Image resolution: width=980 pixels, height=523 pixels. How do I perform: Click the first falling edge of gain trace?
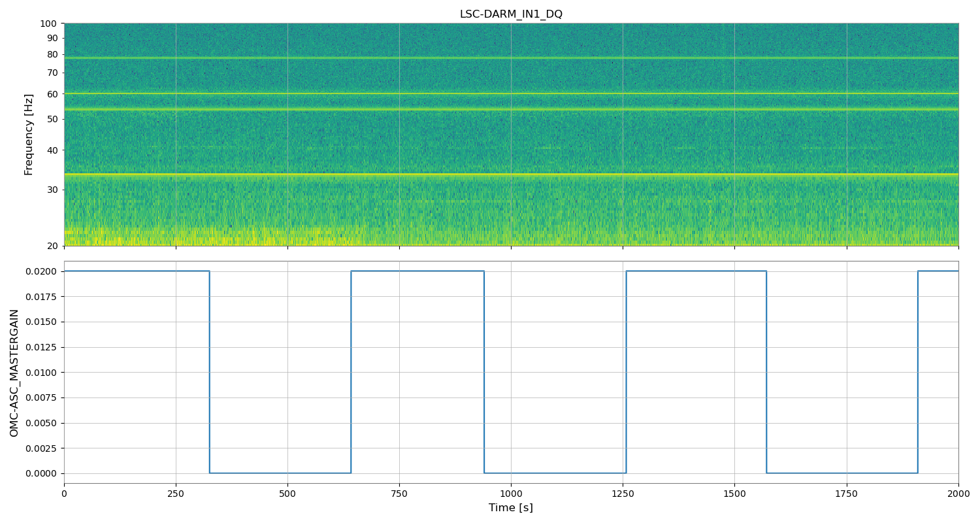210,372
